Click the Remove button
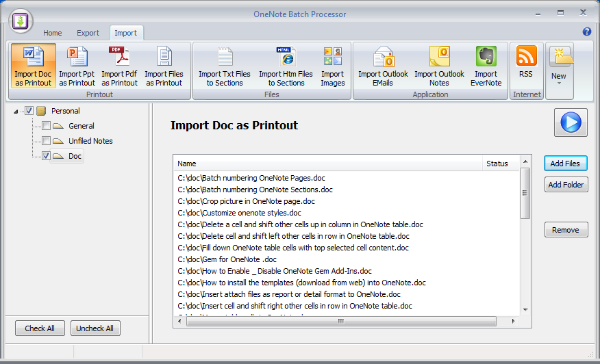 [x=566, y=230]
